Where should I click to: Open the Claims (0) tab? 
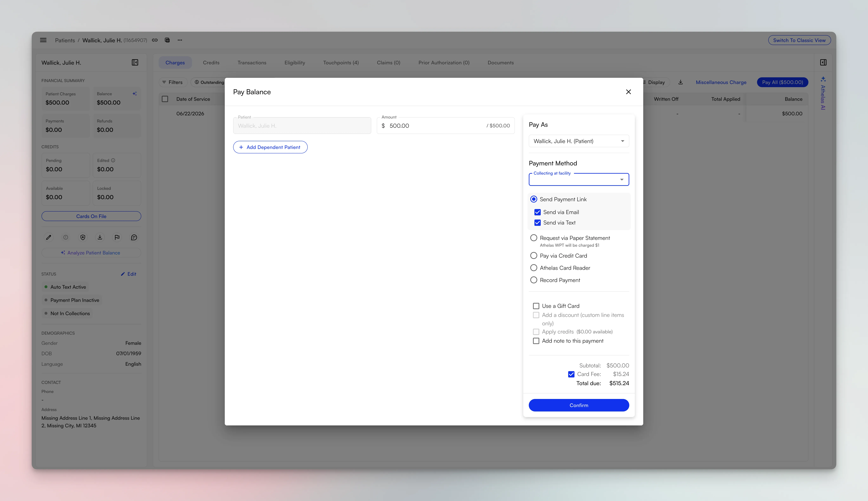point(389,63)
